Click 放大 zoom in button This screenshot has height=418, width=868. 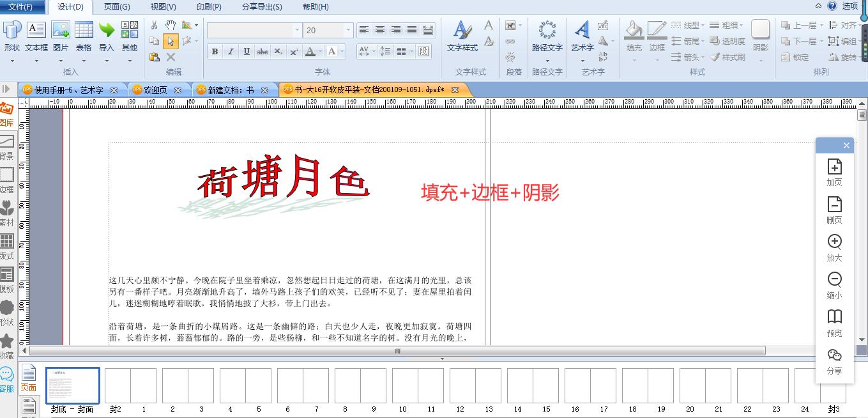coord(834,247)
